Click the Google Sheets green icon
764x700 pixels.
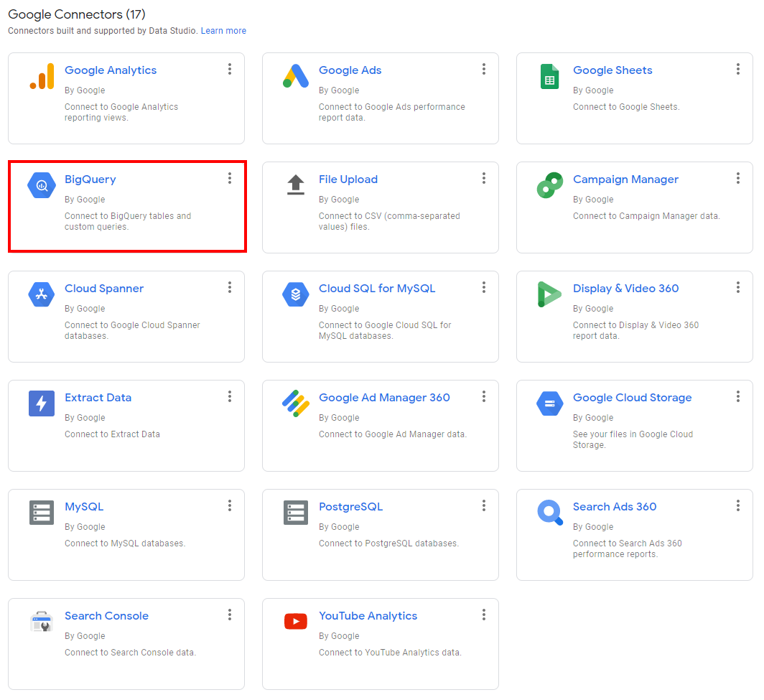549,77
